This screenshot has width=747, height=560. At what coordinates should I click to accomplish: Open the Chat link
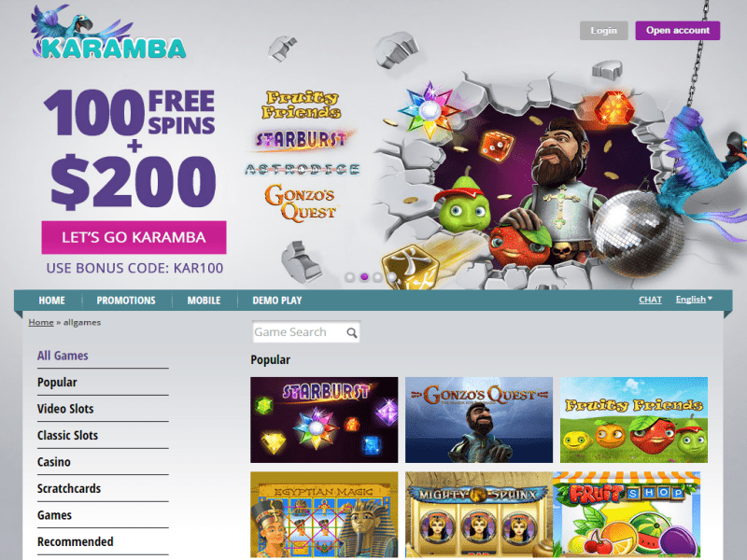pos(650,300)
